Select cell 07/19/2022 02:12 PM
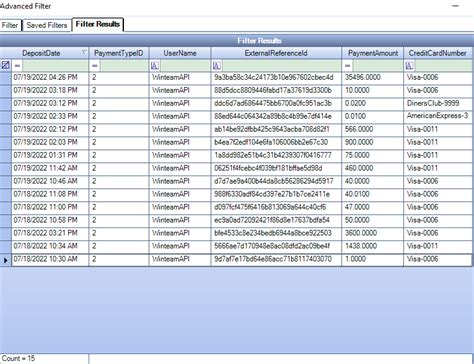Screen dimensions: 474x364 coord(50,130)
